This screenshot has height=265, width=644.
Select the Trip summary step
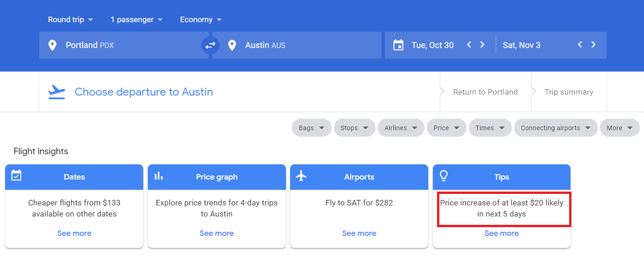click(569, 92)
